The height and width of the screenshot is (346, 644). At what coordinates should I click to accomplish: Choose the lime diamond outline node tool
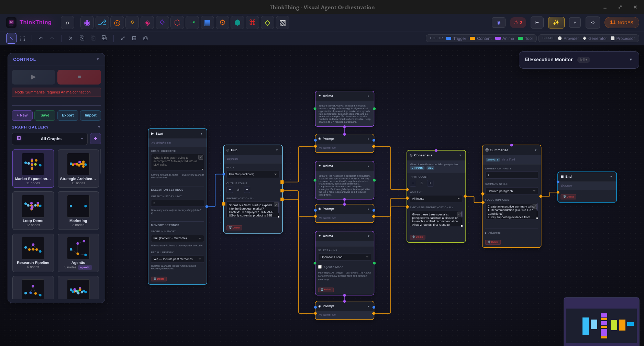tap(267, 23)
